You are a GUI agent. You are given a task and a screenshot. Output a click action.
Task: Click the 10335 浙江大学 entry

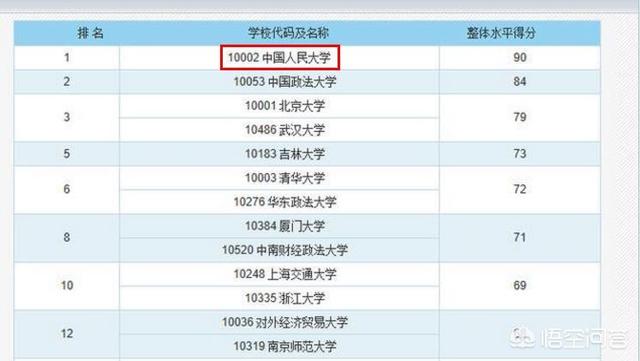[285, 298]
